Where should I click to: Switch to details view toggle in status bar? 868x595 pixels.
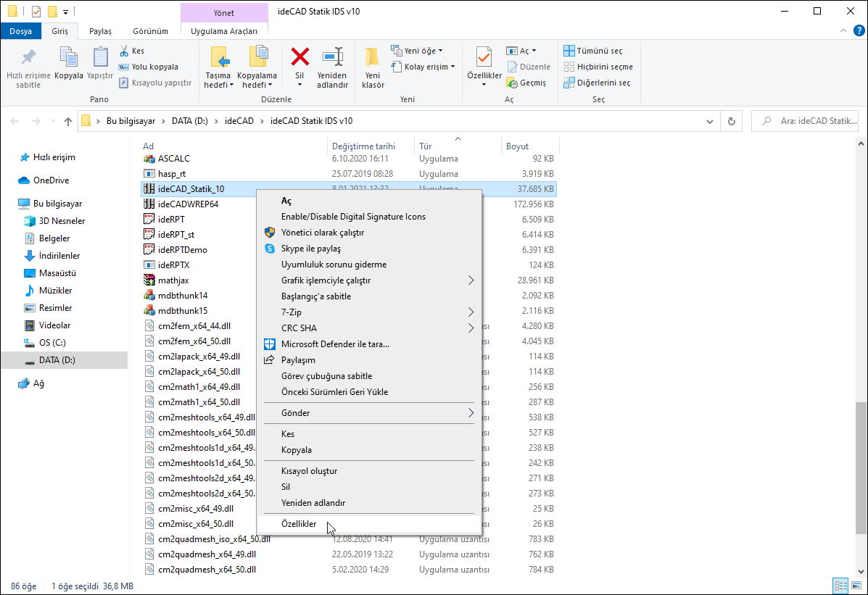(841, 586)
